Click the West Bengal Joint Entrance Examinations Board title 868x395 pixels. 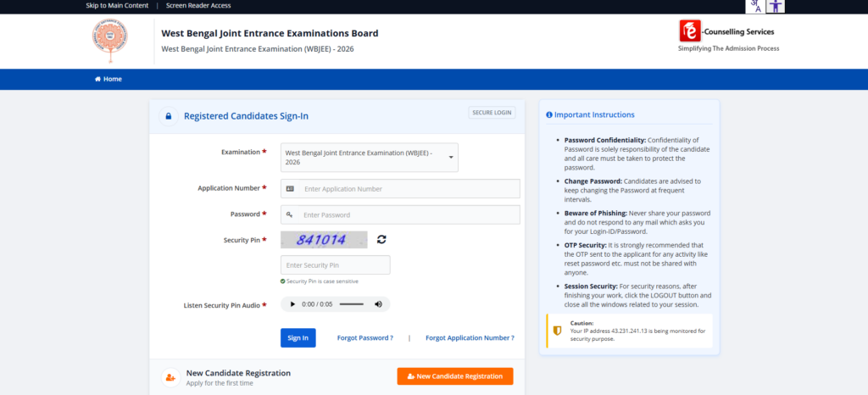click(x=270, y=33)
